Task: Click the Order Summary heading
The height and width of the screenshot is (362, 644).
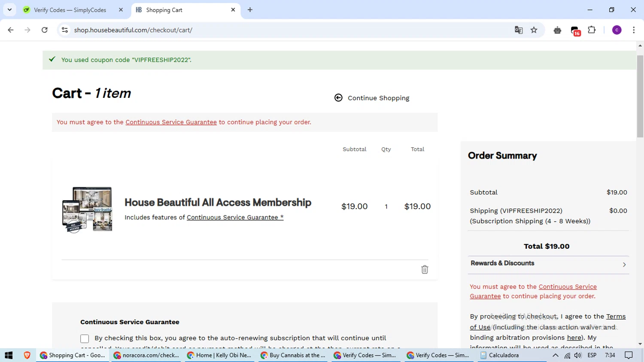Action: point(502,155)
